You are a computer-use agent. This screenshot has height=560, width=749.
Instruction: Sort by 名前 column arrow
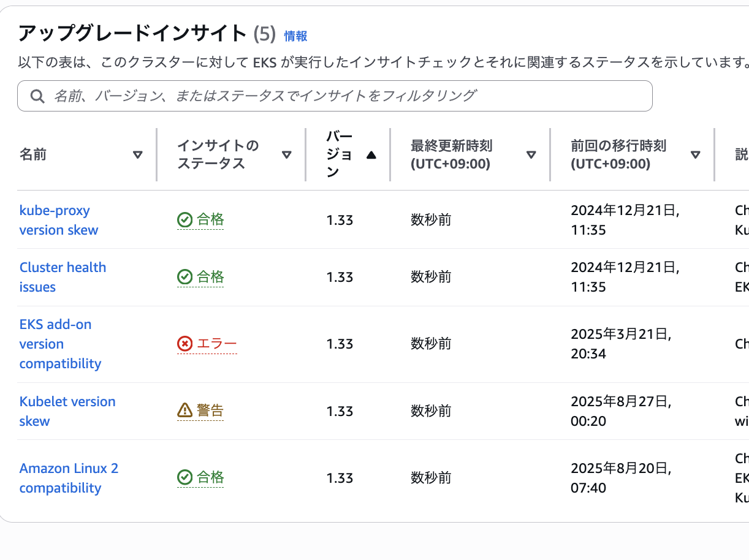(x=138, y=155)
